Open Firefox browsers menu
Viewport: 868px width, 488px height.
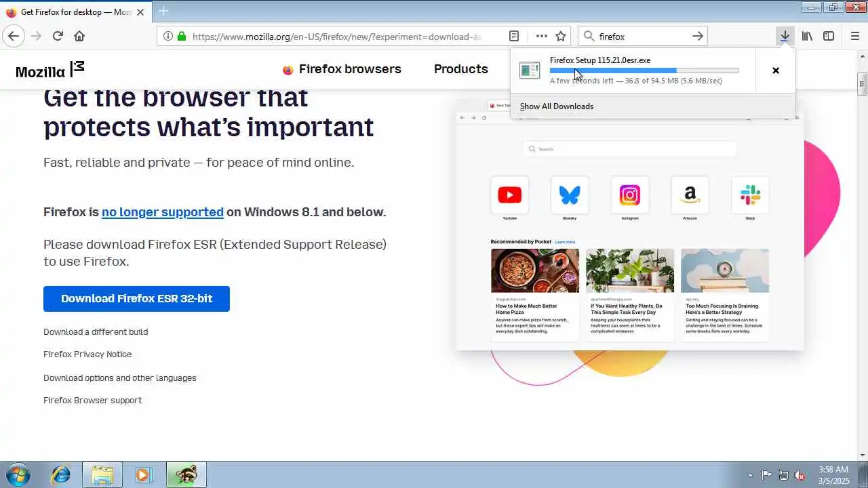coord(342,69)
